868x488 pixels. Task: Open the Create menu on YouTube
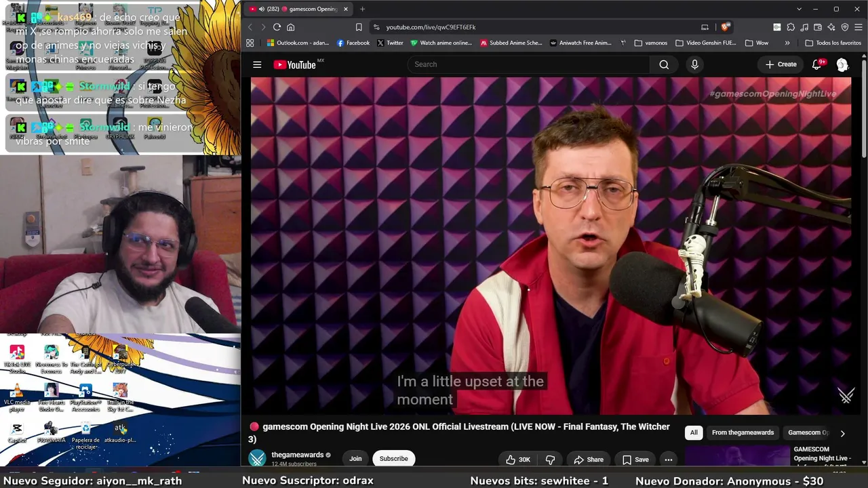[781, 64]
